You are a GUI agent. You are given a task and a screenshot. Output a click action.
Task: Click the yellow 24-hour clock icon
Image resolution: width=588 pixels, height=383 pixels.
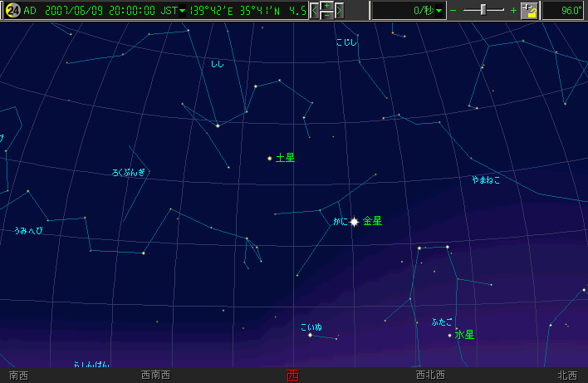pyautogui.click(x=12, y=11)
